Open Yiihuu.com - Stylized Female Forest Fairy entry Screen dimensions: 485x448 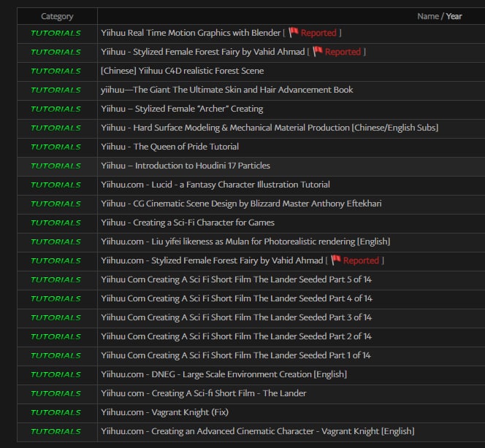212,260
